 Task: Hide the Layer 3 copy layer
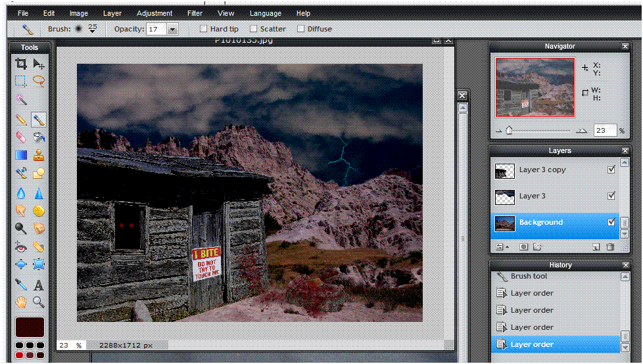611,170
